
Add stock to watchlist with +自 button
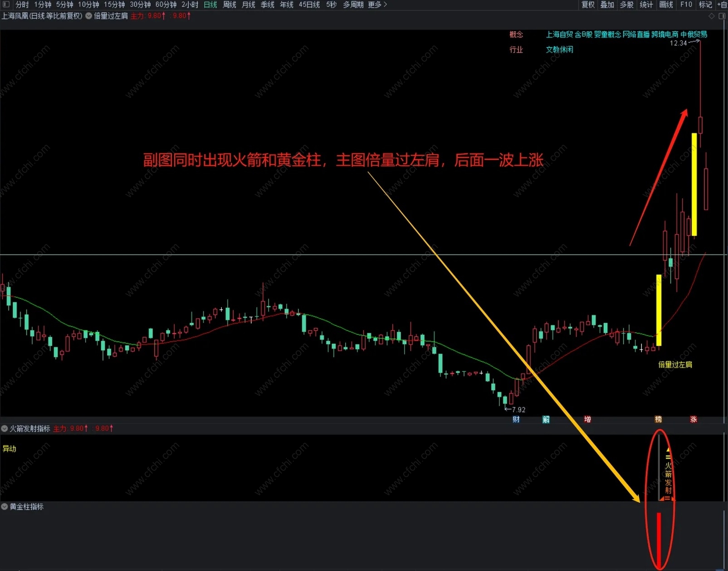coord(722,5)
